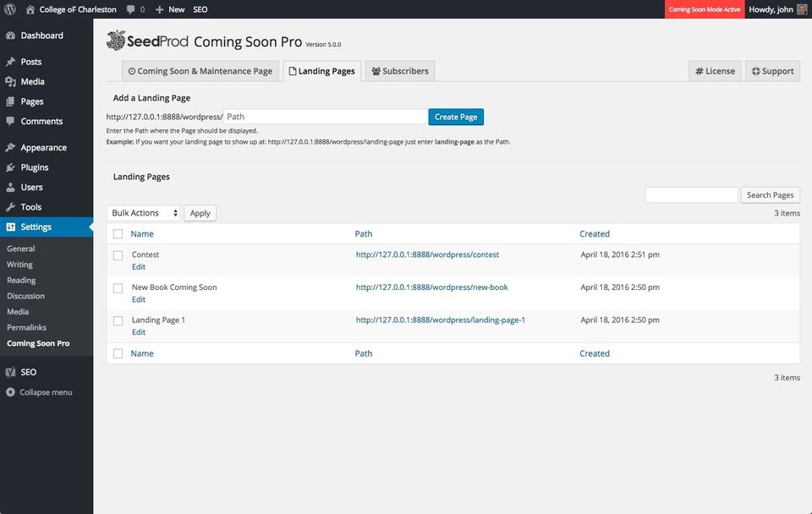Click the Tools wrench icon
The width and height of the screenshot is (812, 514).
click(10, 207)
